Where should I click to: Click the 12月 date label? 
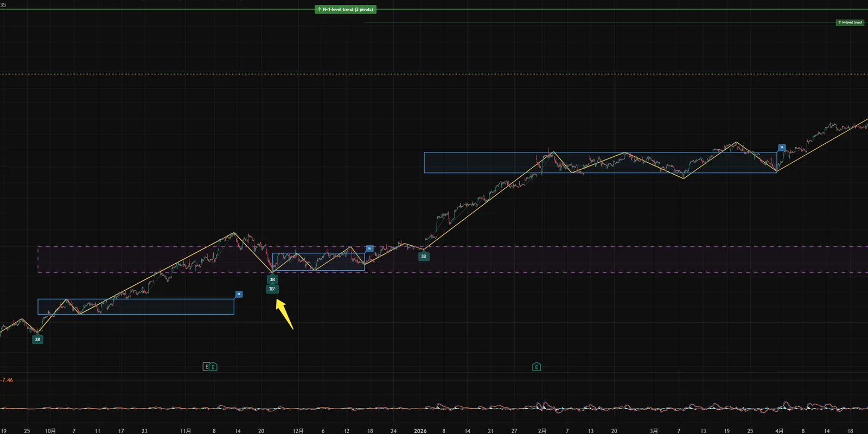tap(298, 431)
